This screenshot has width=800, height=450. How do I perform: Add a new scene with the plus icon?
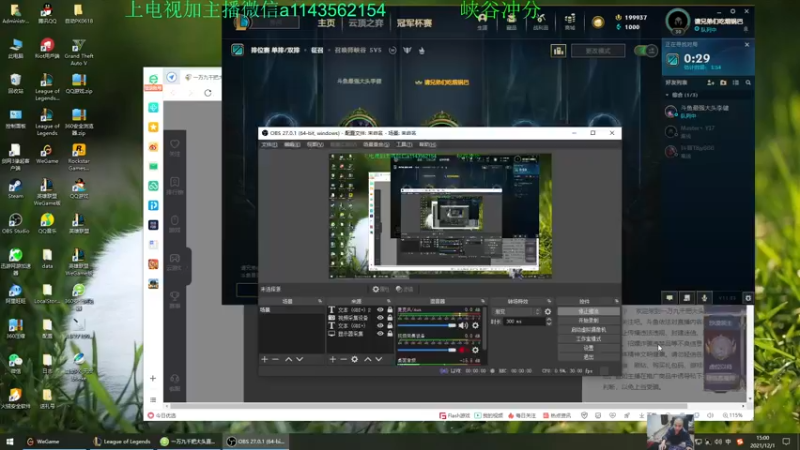[x=264, y=359]
